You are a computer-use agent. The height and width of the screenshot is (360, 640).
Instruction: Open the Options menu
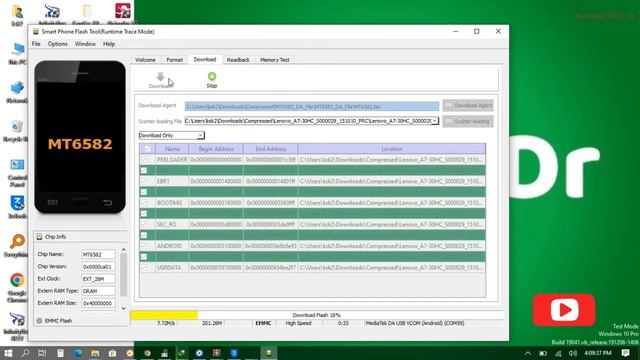click(58, 44)
